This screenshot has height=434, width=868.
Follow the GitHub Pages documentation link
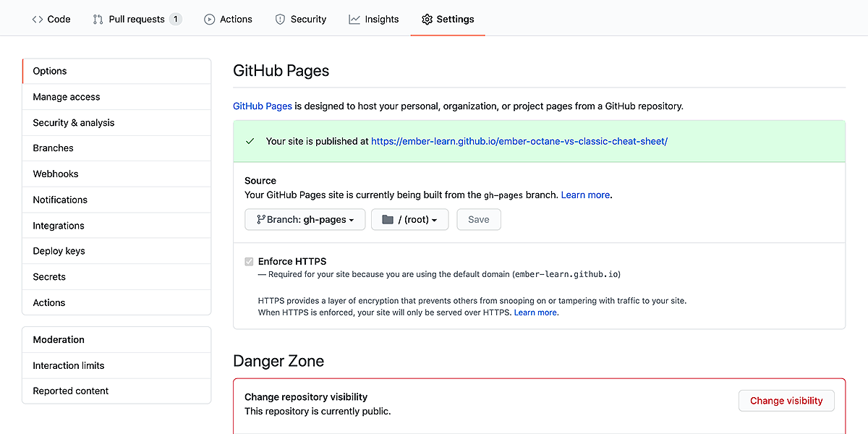click(x=263, y=106)
